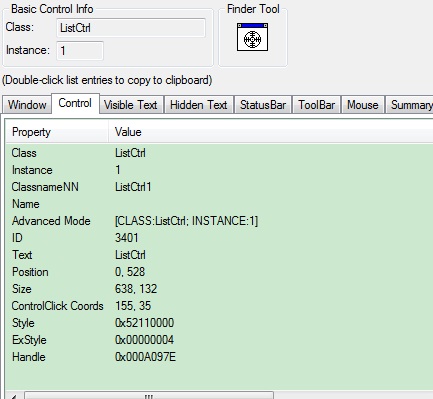This screenshot has width=433, height=399.
Task: Open the Hidden Text tab
Action: click(199, 105)
